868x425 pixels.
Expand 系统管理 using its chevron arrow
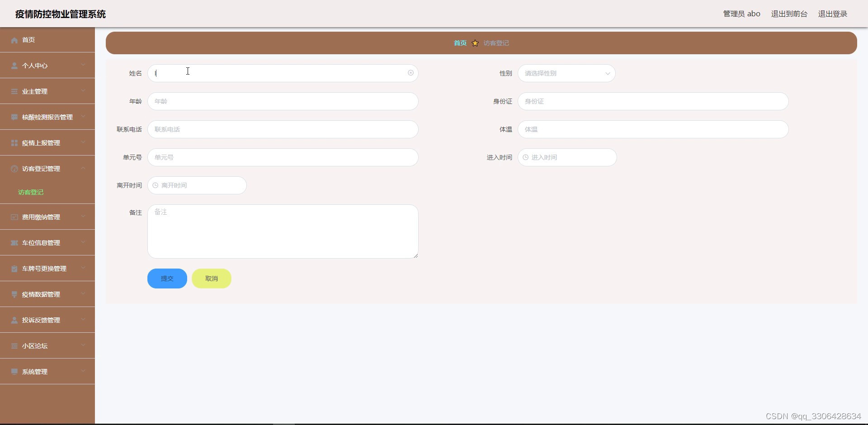pos(83,372)
